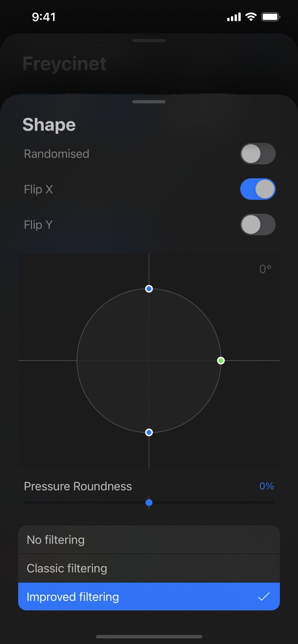Screen dimensions: 298x644
Task: Tap the green roundness handle on the circle
Action: pos(221,360)
